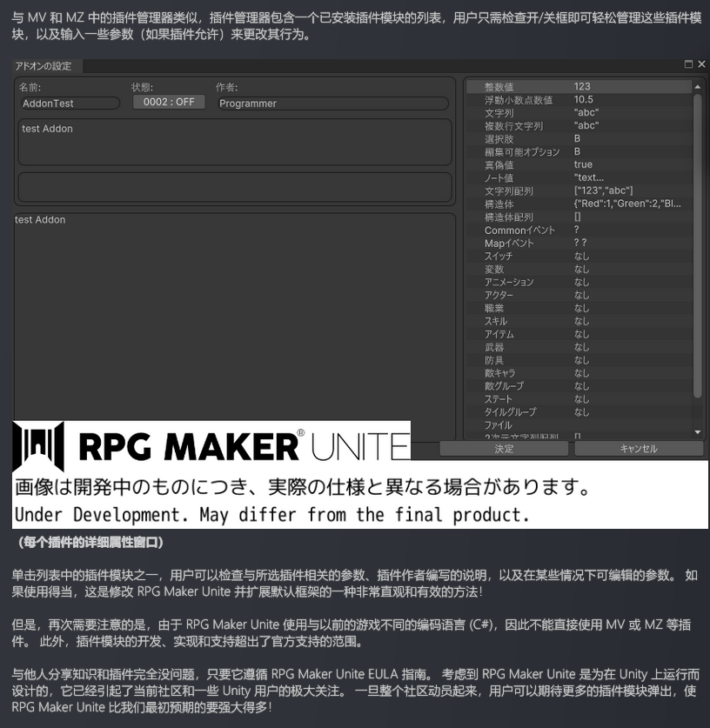Select the 変数 parameter row

(579, 269)
